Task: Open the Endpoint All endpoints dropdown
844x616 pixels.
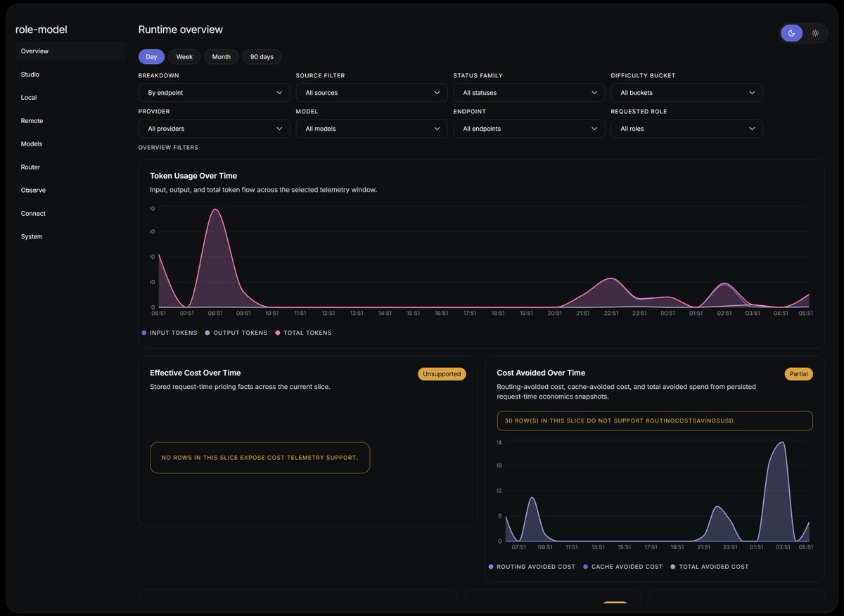Action: click(x=529, y=129)
